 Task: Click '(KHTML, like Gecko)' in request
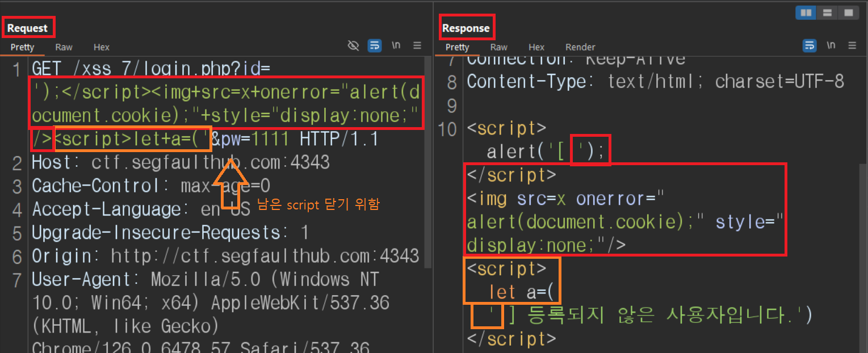pos(126,326)
